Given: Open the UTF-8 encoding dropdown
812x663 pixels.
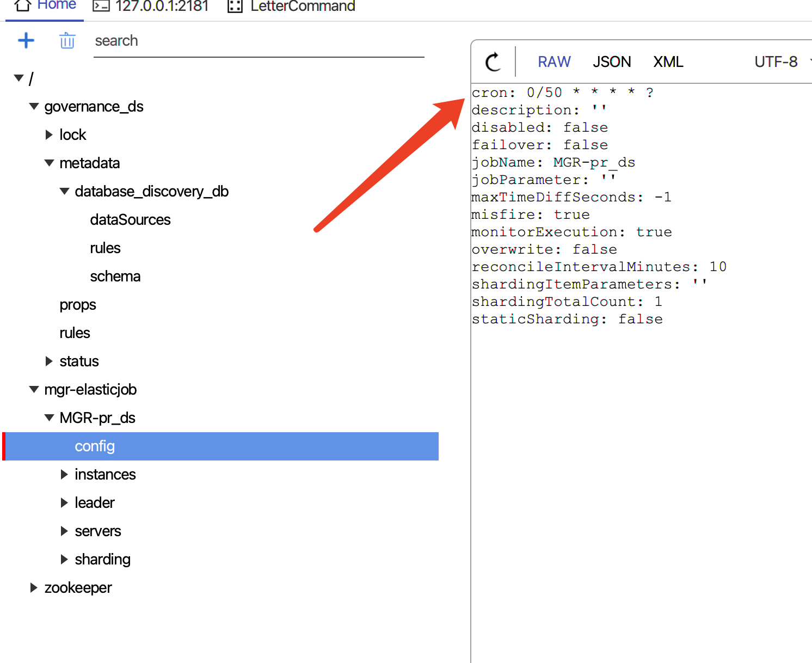Looking at the screenshot, I should pos(782,62).
